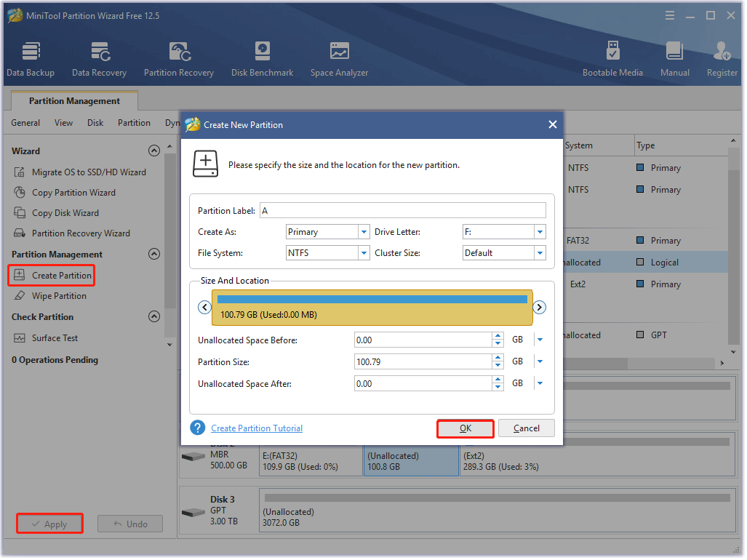Move partition right with right arrow button
This screenshot has height=560, width=747.
pyautogui.click(x=540, y=308)
